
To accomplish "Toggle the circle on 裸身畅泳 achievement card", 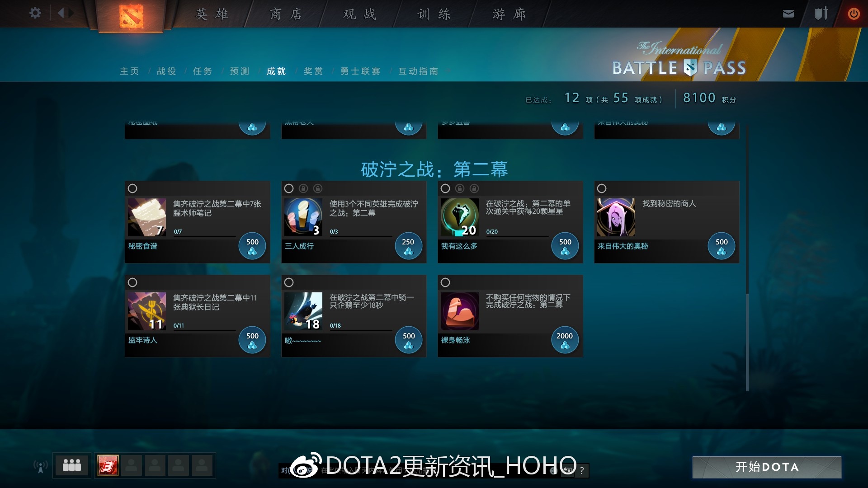I will tap(445, 282).
